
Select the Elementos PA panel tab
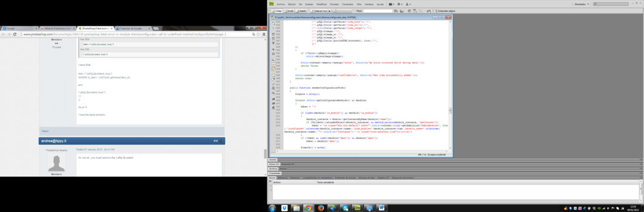click(288, 165)
